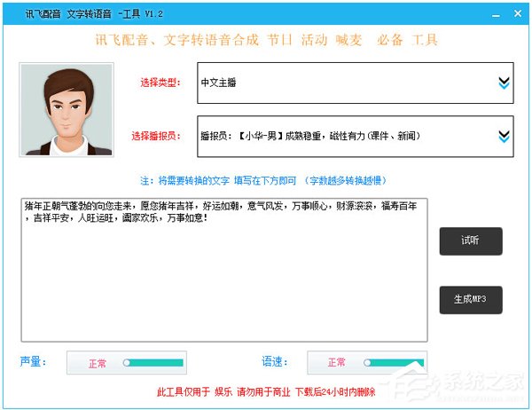Viewport: 532px width, 410px height.
Task: Click the red disclaimer text at bottom
Action: point(266,392)
